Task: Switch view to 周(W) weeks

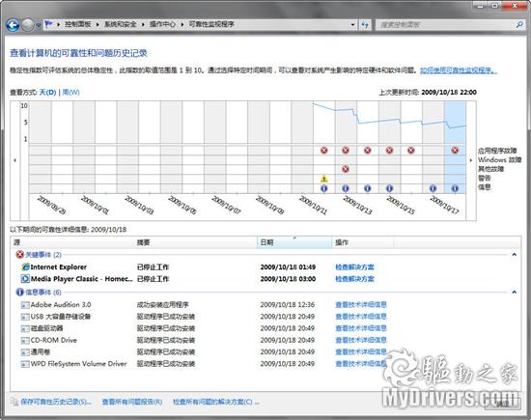Action: point(70,92)
